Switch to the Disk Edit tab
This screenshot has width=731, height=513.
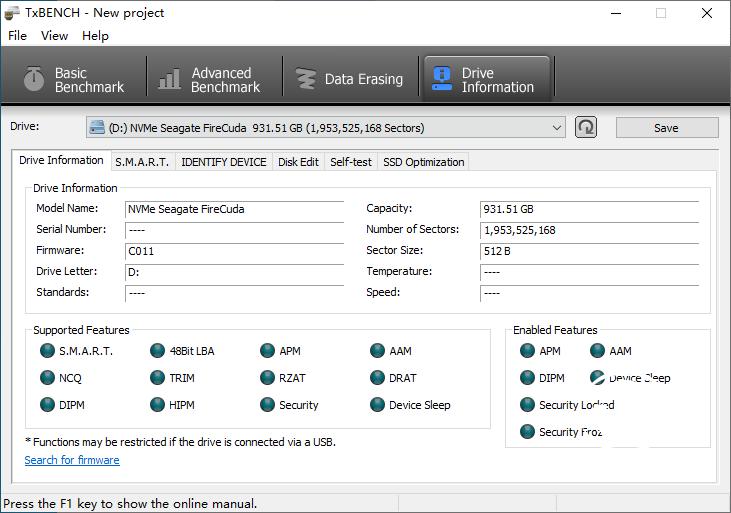click(298, 162)
